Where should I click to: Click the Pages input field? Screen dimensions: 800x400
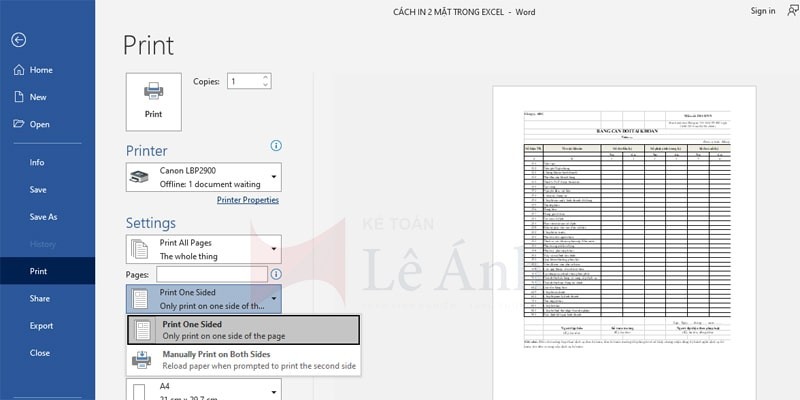[212, 274]
